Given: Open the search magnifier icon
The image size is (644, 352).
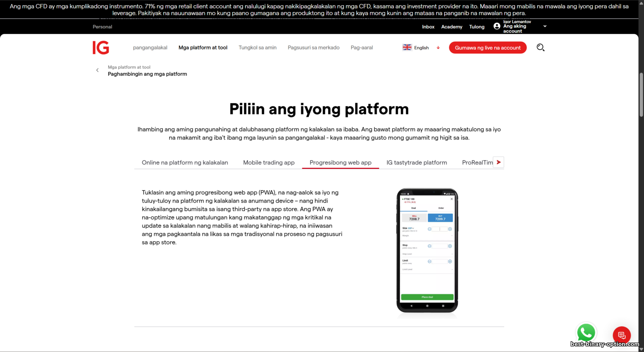Looking at the screenshot, I should click(541, 48).
